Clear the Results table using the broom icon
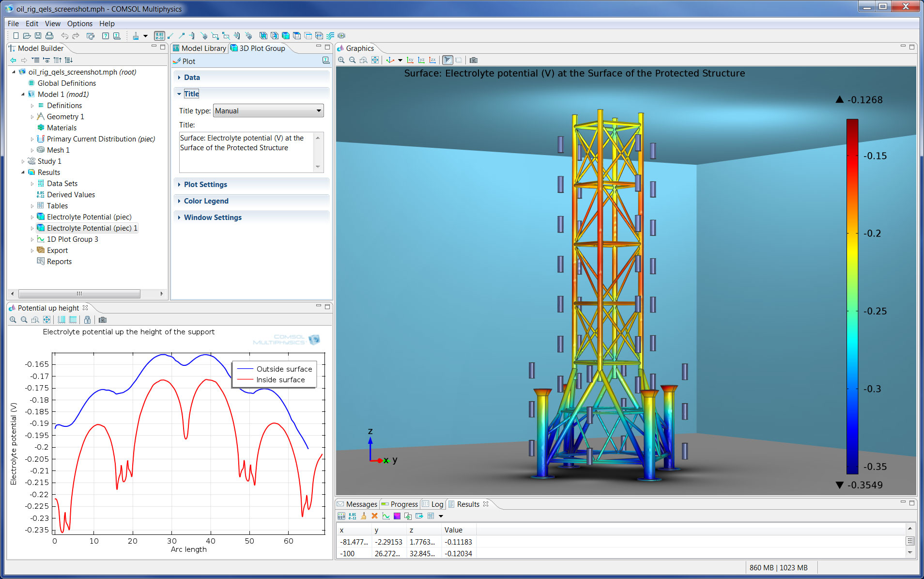924x579 pixels. pyautogui.click(x=364, y=516)
